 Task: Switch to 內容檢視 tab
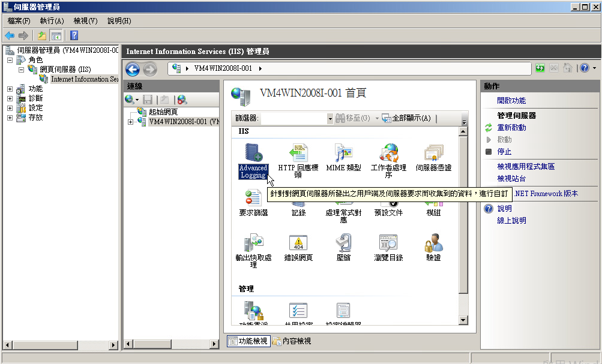[292, 341]
